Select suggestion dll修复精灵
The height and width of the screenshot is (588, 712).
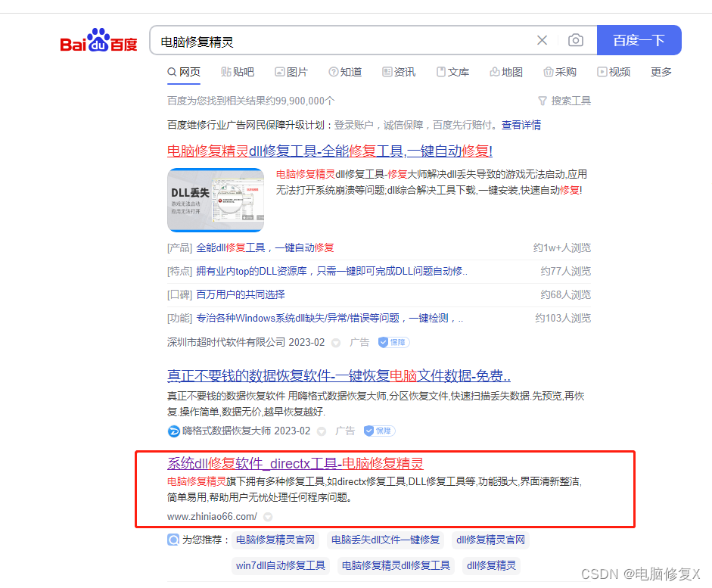[491, 566]
